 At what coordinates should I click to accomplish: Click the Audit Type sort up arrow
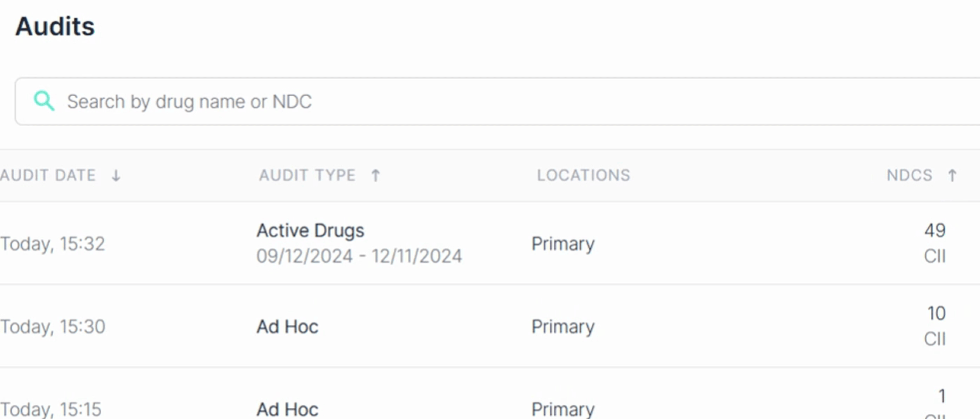[x=375, y=176]
